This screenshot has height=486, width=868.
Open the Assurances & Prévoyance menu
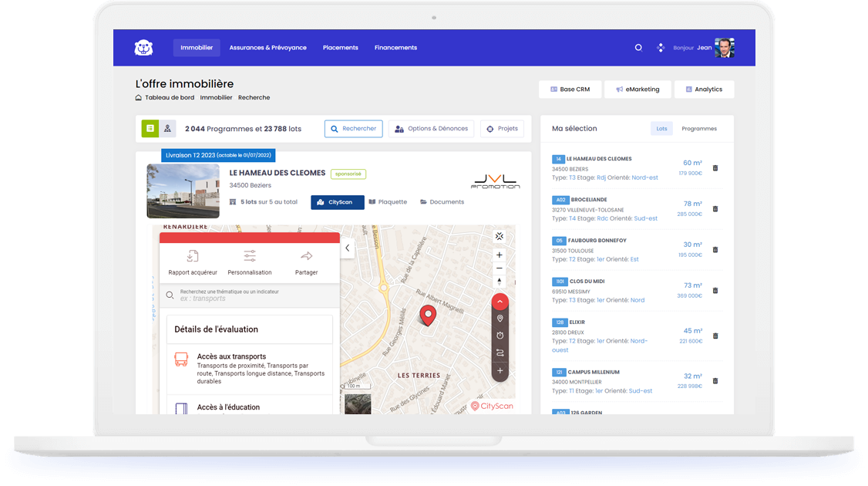point(267,47)
